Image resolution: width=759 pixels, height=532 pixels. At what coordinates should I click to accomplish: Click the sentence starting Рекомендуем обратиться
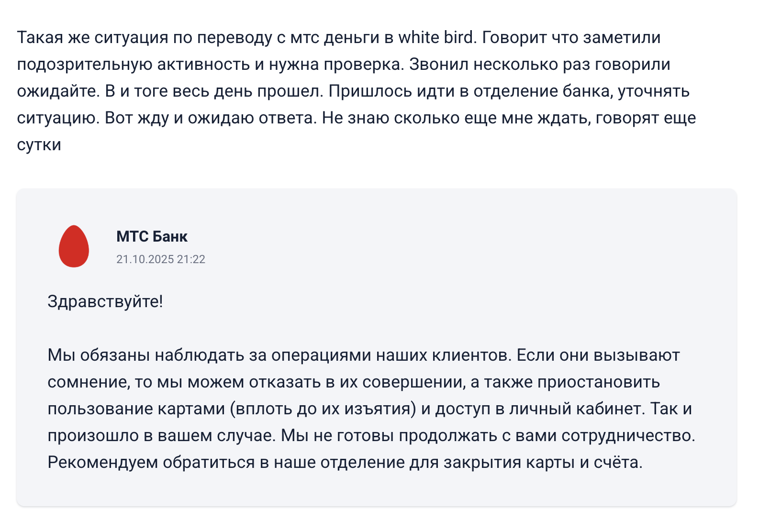345,463
